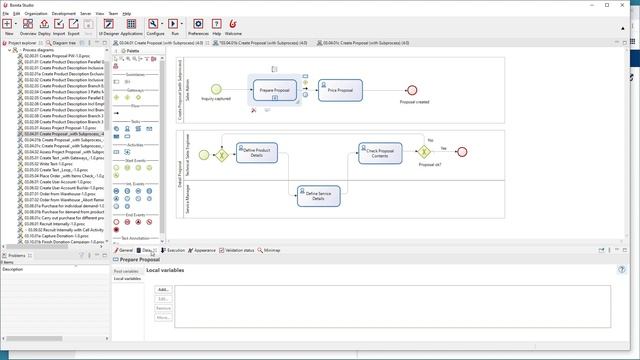640x360 pixels.
Task: Click the Export toolbar icon
Action: pos(73,24)
